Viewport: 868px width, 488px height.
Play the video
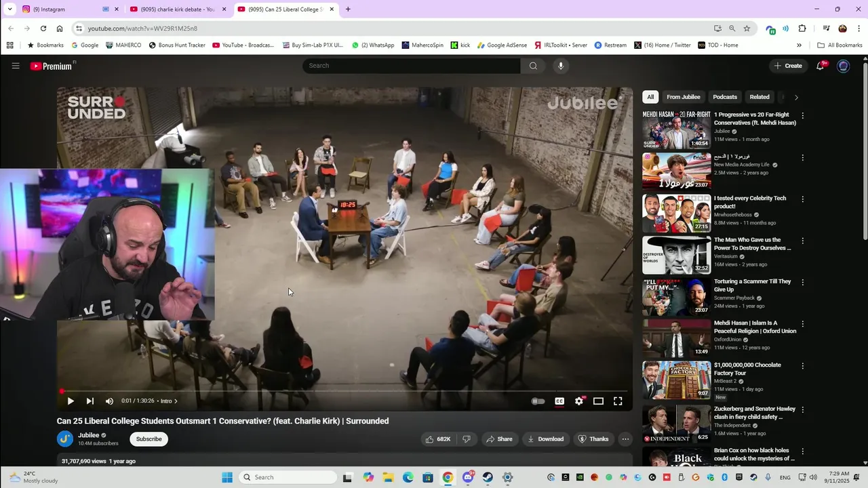click(x=71, y=401)
